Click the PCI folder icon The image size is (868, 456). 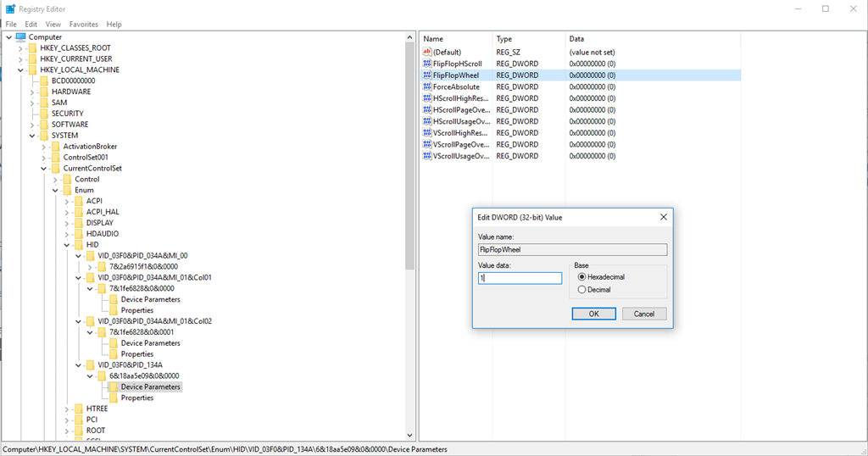[x=79, y=420]
